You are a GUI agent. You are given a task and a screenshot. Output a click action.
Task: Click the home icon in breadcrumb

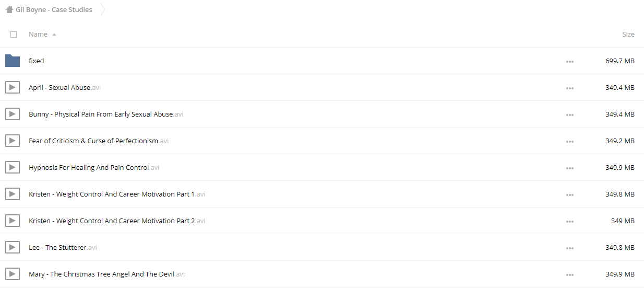(x=9, y=9)
